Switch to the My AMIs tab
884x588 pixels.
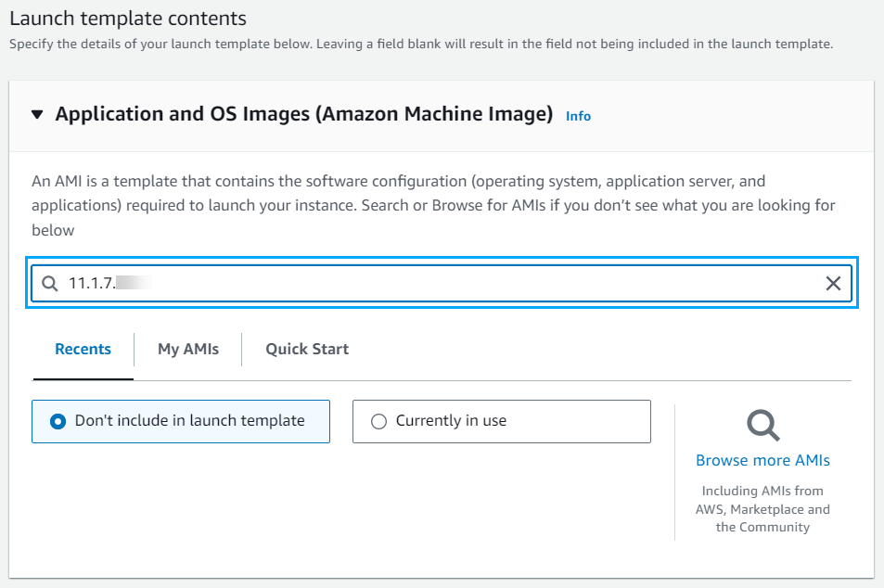click(187, 349)
